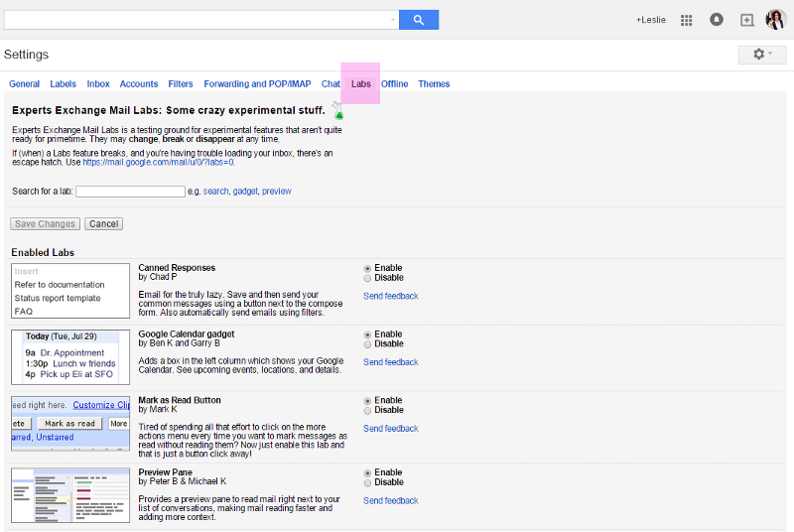Click the Canned Responses lab title

click(x=177, y=268)
